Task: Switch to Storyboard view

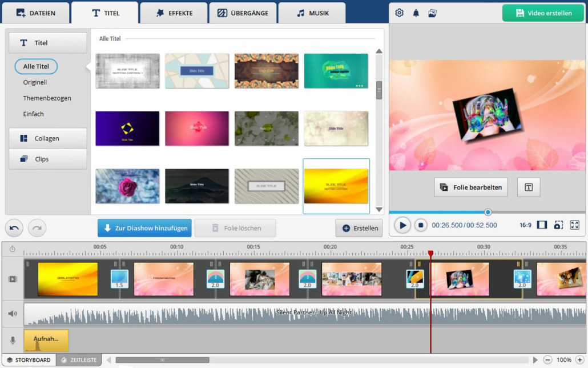Action: point(29,360)
